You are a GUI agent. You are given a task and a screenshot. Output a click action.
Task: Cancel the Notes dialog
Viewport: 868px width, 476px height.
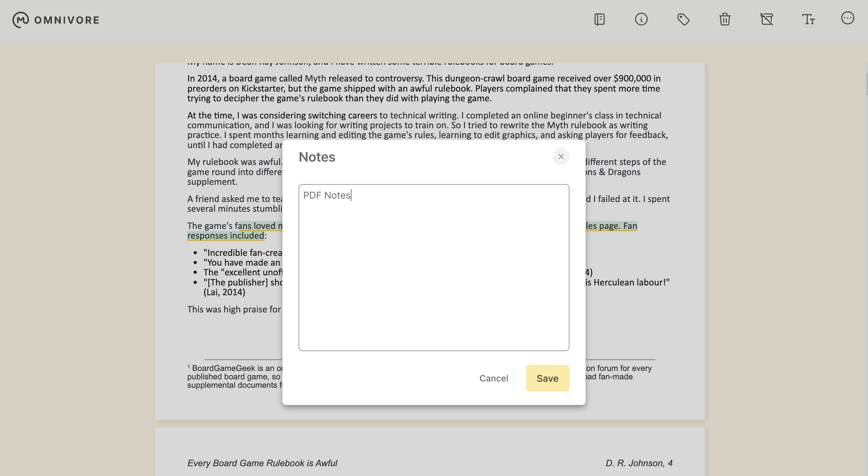[494, 378]
